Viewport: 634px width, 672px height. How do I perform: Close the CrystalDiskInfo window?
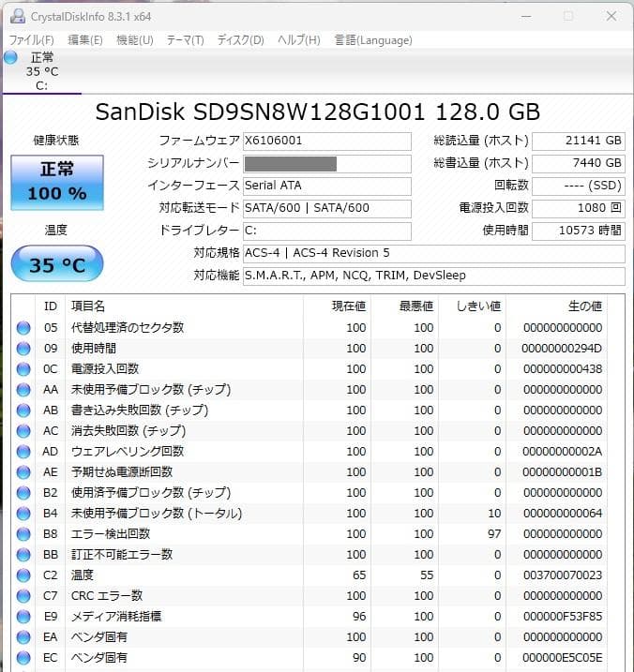[x=611, y=16]
